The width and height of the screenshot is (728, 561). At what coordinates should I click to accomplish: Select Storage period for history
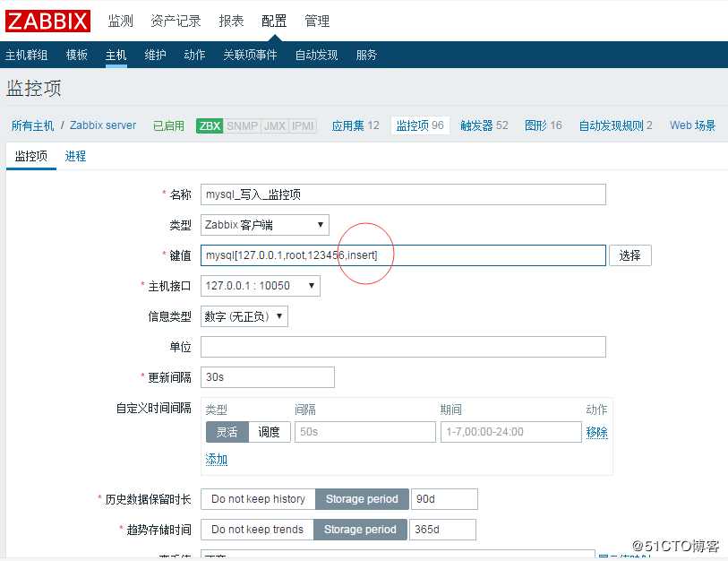point(362,499)
